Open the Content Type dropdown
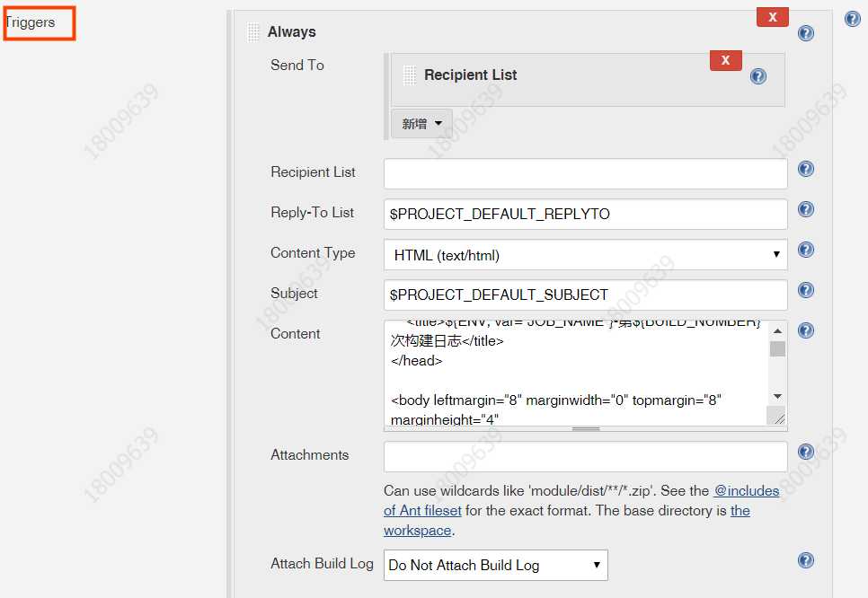 (585, 255)
